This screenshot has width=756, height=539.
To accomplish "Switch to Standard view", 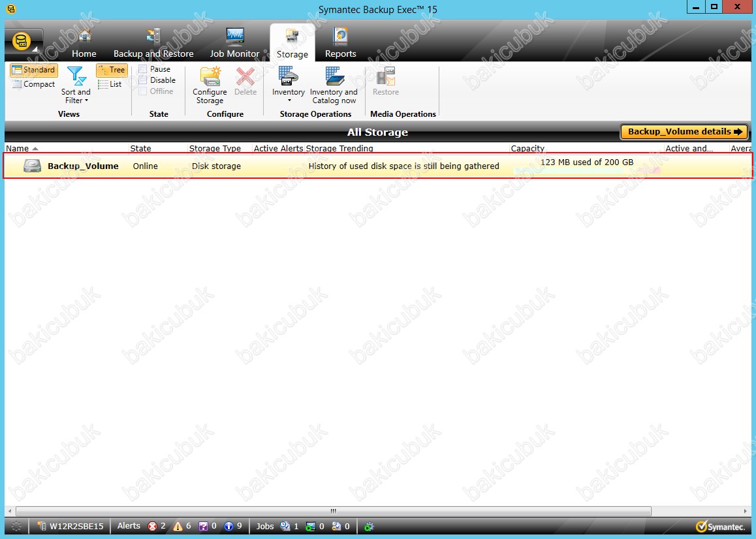I will [34, 70].
